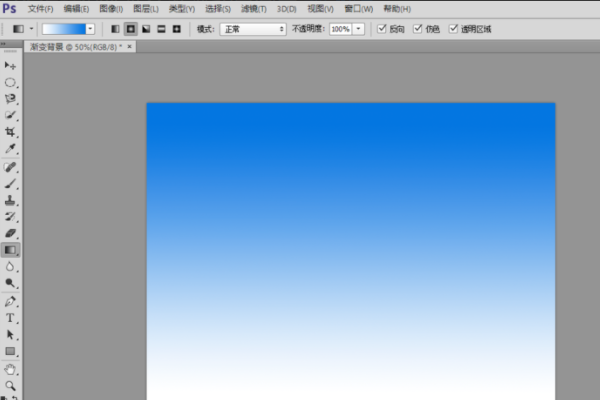The image size is (600, 400).
Task: Select the Move tool
Action: 11,65
